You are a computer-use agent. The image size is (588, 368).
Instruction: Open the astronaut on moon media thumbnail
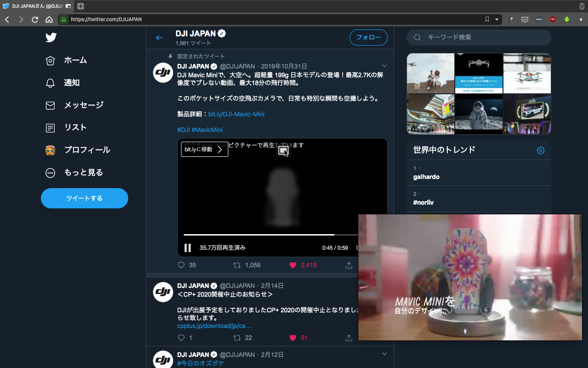coord(479,115)
